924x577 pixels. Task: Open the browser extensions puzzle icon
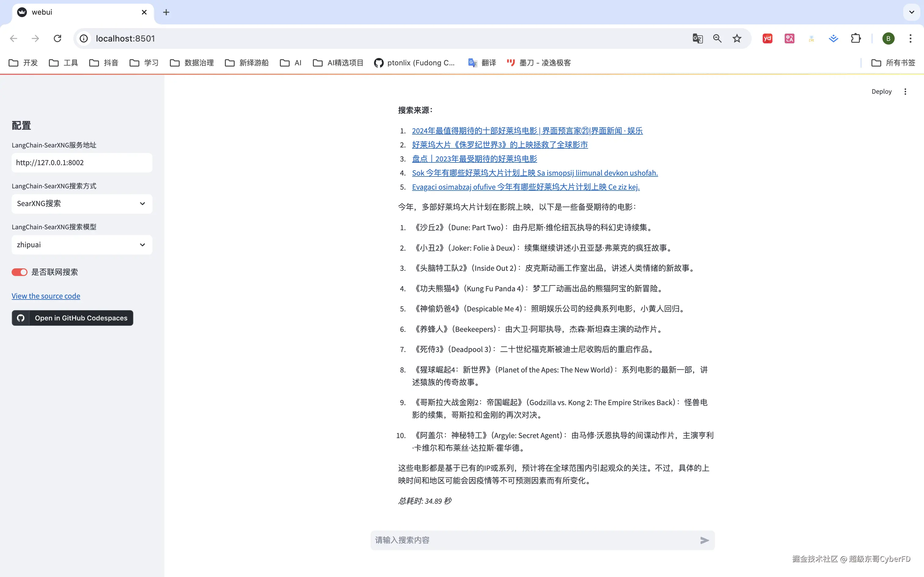point(856,38)
